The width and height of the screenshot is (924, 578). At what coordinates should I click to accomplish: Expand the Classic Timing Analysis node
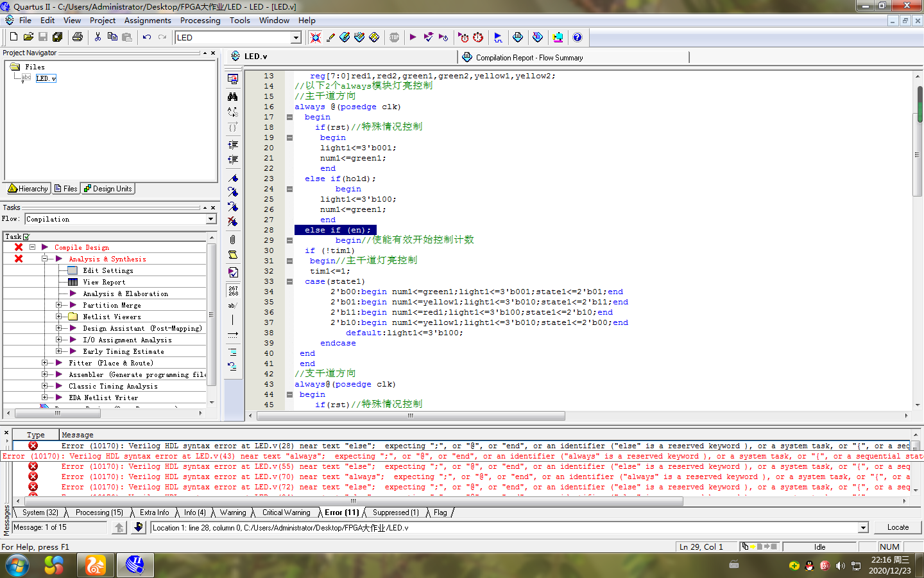pos(45,386)
